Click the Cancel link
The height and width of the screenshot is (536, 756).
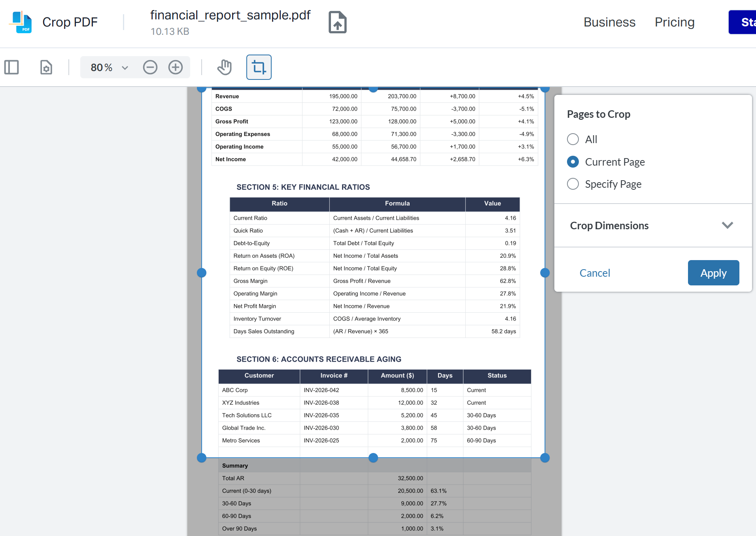595,273
